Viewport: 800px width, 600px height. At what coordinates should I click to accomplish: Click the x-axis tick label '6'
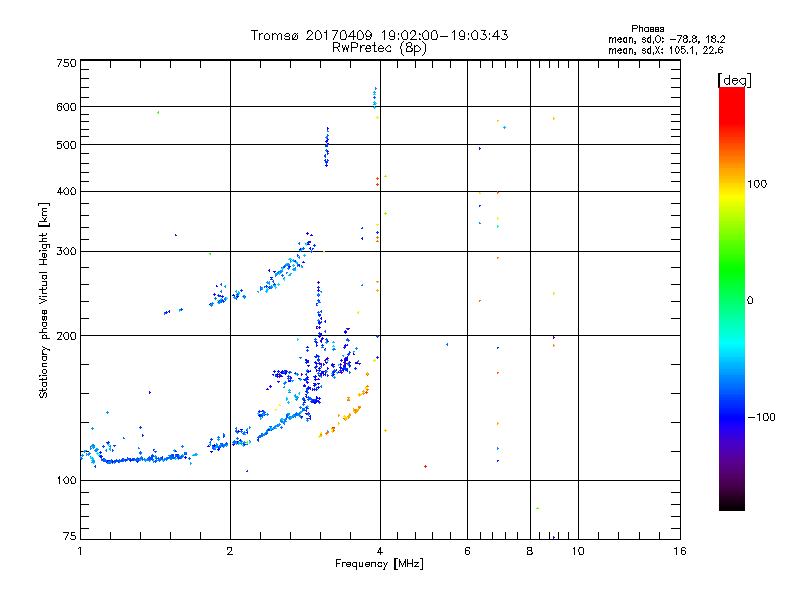coord(467,551)
